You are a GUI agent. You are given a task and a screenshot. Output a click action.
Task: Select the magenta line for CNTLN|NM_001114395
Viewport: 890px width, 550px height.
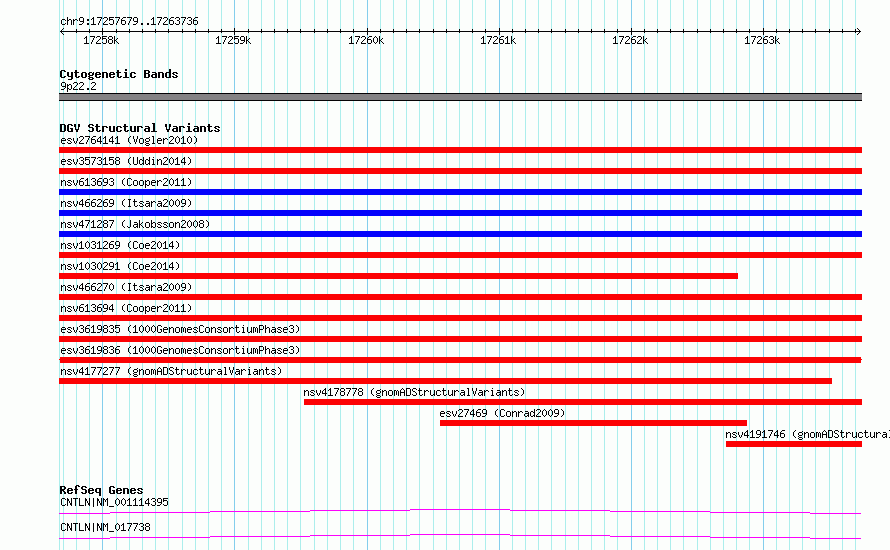tap(460, 511)
